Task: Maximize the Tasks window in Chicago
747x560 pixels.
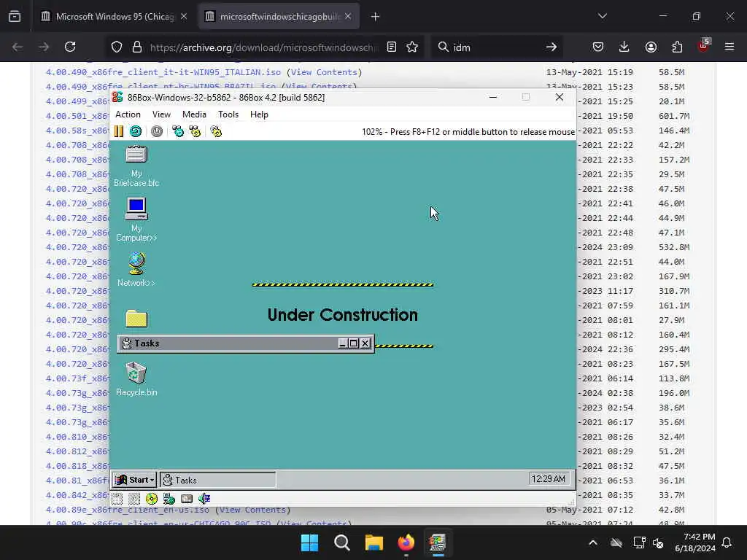Action: [354, 343]
